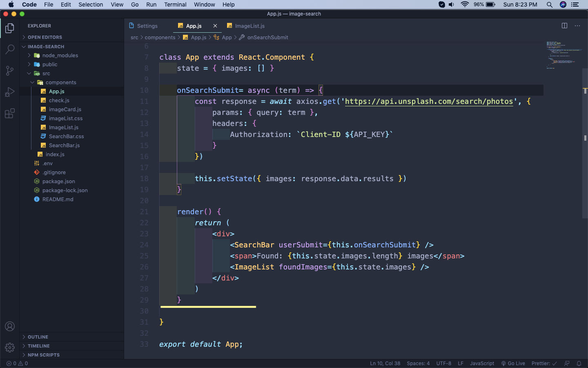
Task: Open the Extensions view
Action: click(10, 113)
